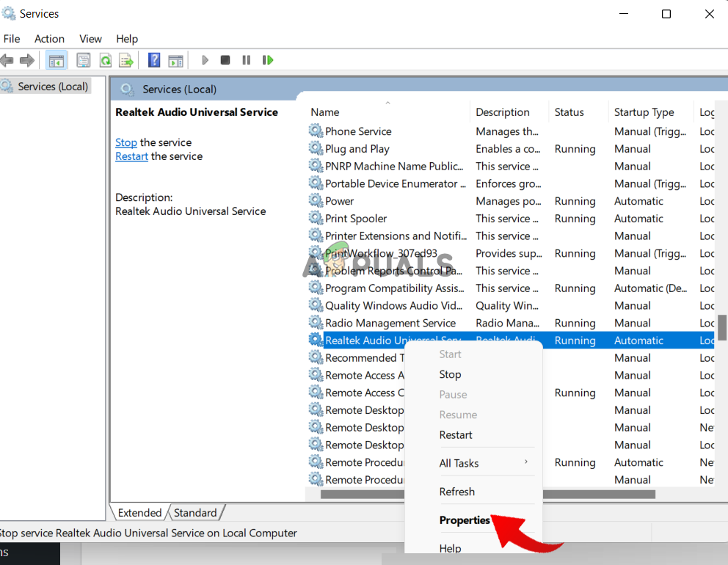Click the vertical scrollbar thumb
The width and height of the screenshot is (728, 565).
coord(722,328)
